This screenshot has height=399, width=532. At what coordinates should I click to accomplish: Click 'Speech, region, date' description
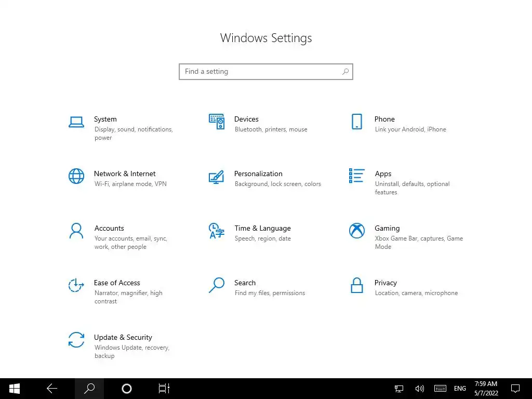tap(262, 238)
